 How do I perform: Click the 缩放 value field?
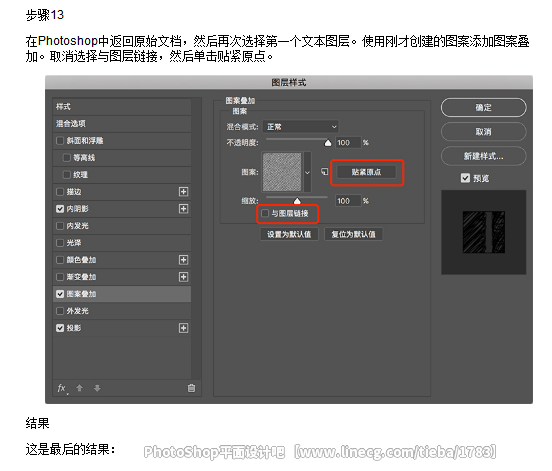click(x=348, y=201)
